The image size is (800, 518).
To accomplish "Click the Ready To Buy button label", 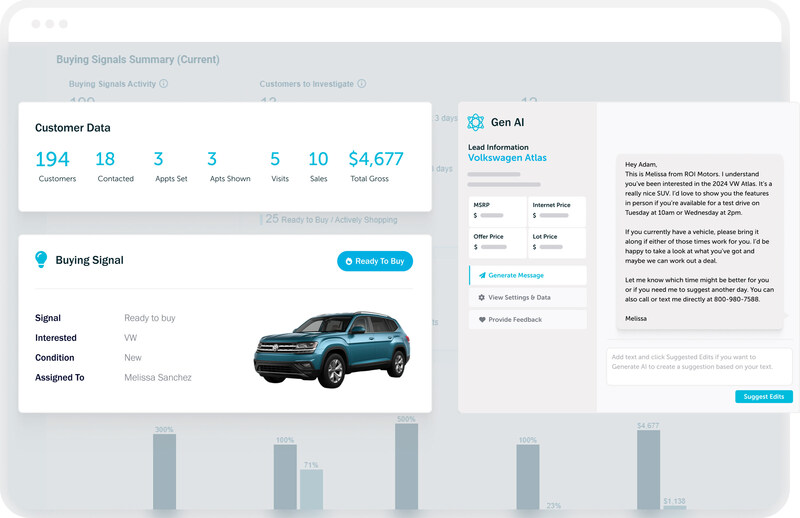I will coord(380,261).
